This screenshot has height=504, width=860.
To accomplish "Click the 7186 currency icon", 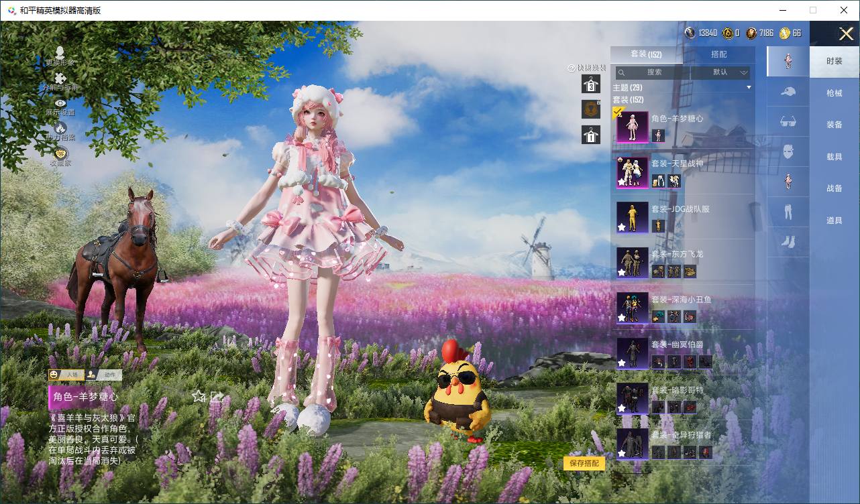I will coord(751,33).
